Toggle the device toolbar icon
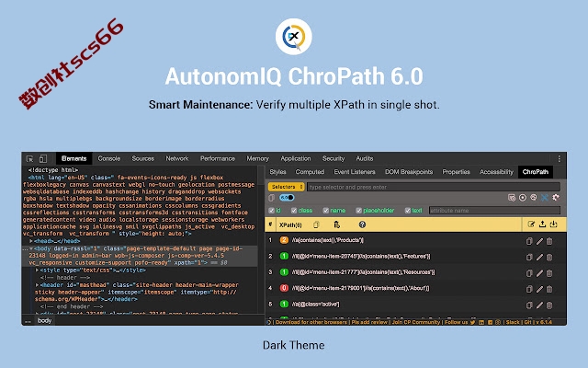 click(43, 159)
